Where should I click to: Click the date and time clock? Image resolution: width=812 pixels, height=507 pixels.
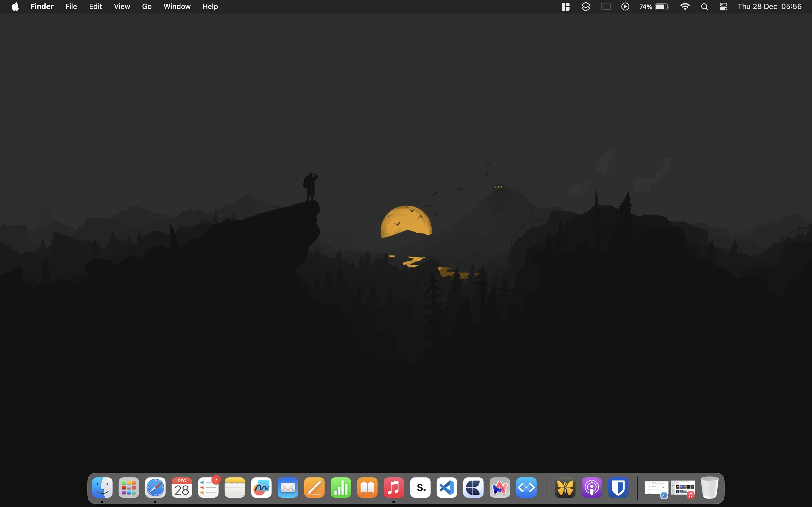click(x=769, y=7)
